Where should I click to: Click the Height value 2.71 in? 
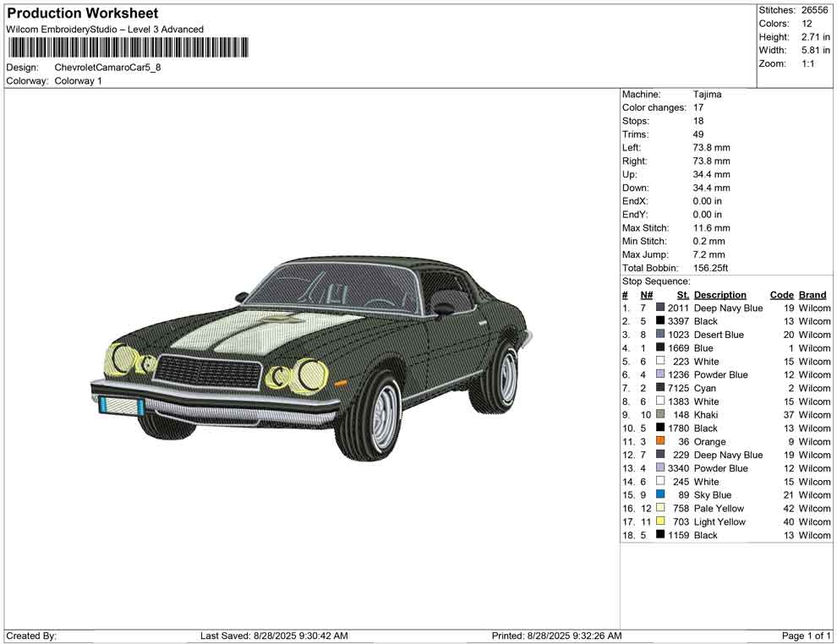(815, 37)
